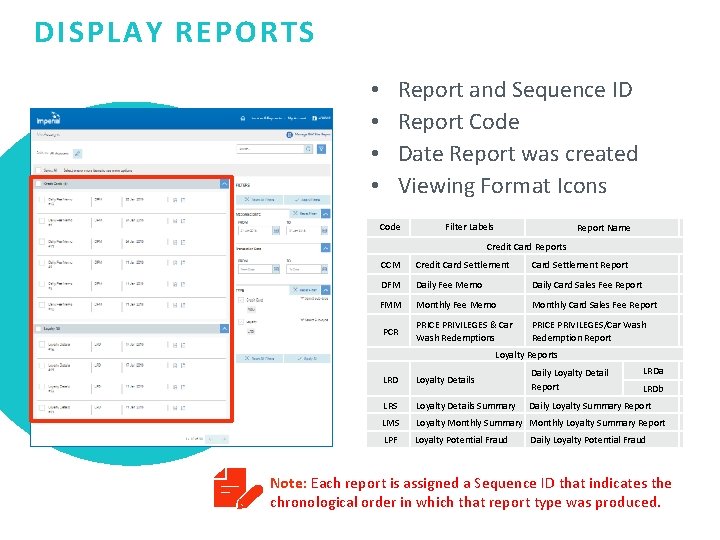Click the Imperial logo in the header
The height and width of the screenshot is (540, 720).
pos(48,118)
